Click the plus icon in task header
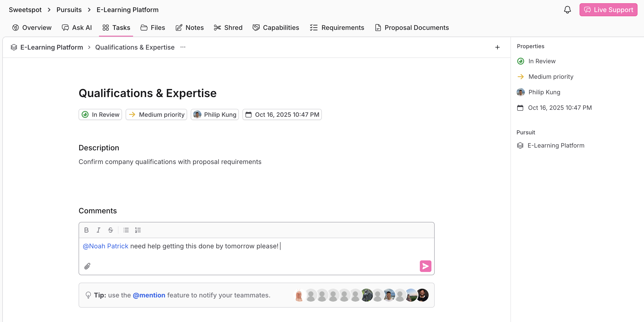The height and width of the screenshot is (322, 644). click(497, 47)
